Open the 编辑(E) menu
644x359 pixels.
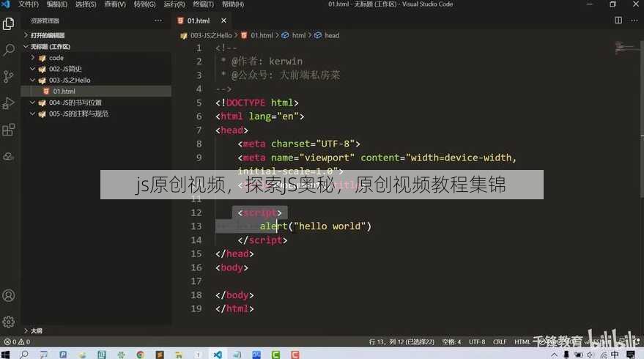[56, 4]
